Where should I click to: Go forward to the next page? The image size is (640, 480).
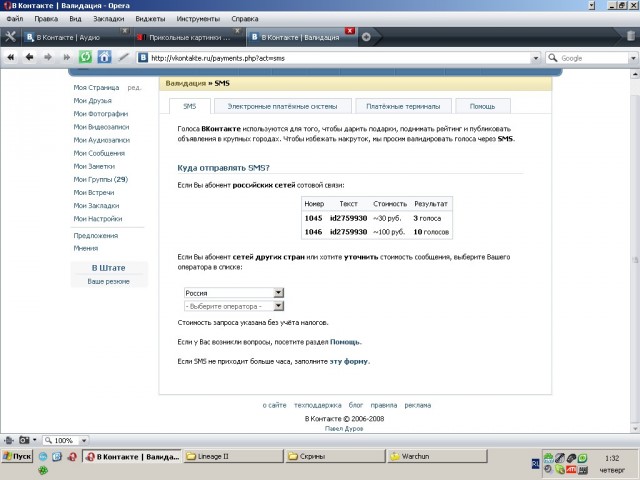(x=48, y=57)
